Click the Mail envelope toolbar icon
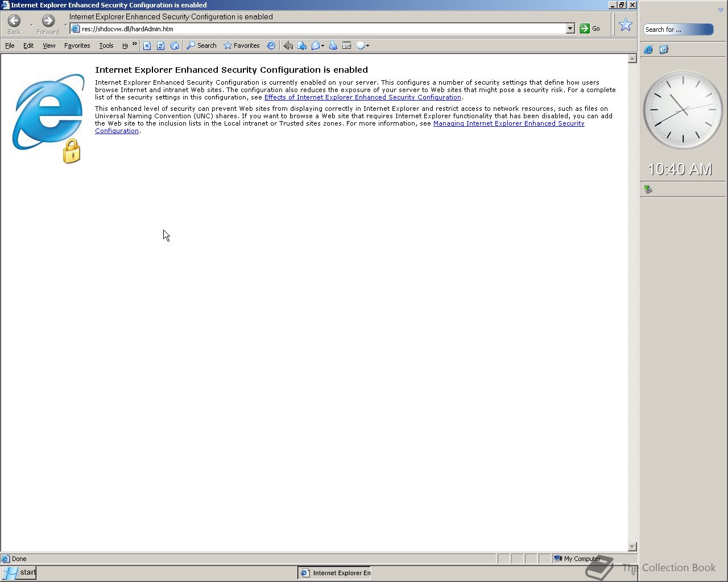Screen dimensions: 728x582 point(316,45)
